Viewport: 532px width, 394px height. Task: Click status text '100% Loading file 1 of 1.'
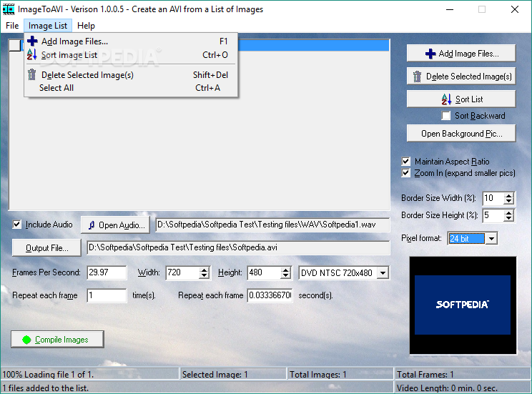[48, 374]
